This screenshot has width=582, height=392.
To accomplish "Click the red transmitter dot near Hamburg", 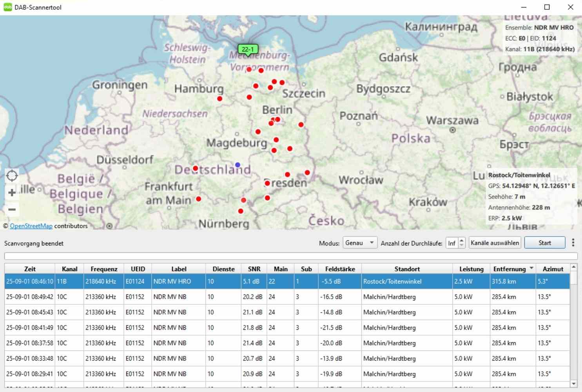I will point(220,99).
